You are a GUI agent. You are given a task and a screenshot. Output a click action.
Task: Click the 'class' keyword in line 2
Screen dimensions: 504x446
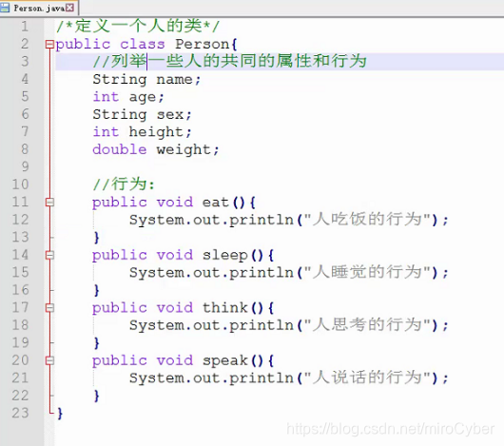[143, 44]
